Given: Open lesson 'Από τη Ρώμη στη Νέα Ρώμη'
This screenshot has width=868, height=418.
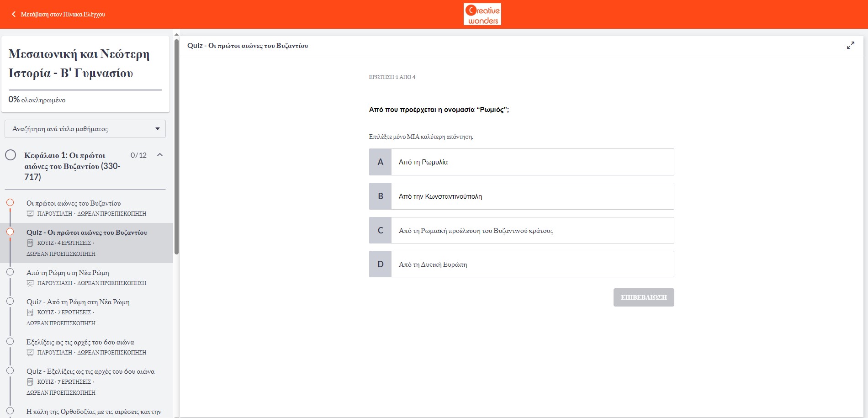Looking at the screenshot, I should [x=68, y=273].
